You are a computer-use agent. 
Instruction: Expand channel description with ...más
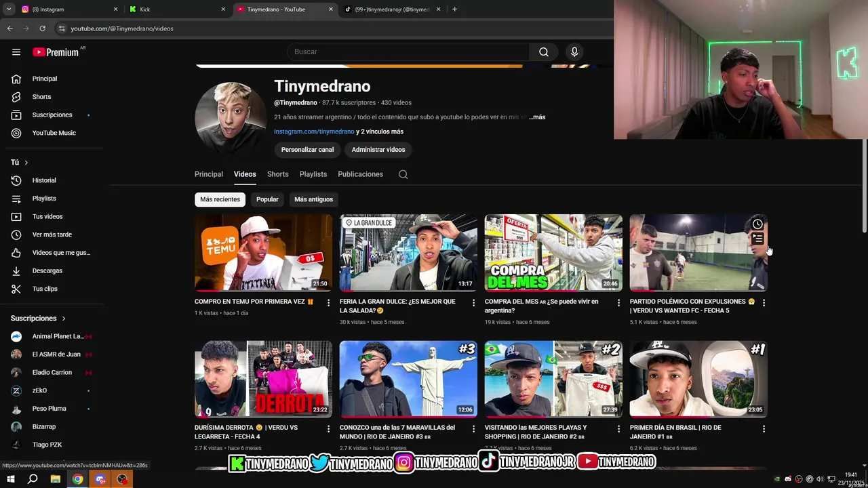[x=537, y=117]
